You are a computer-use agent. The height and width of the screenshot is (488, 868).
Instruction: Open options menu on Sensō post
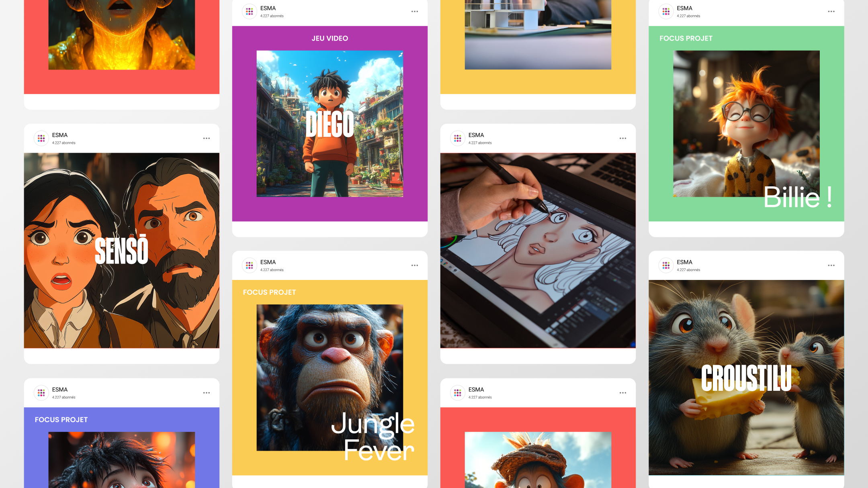pos(206,138)
